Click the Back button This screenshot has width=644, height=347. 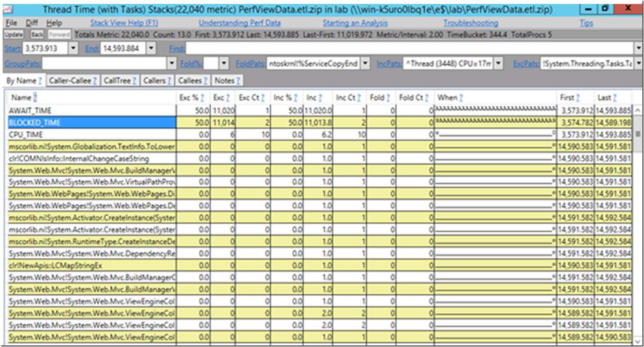37,35
